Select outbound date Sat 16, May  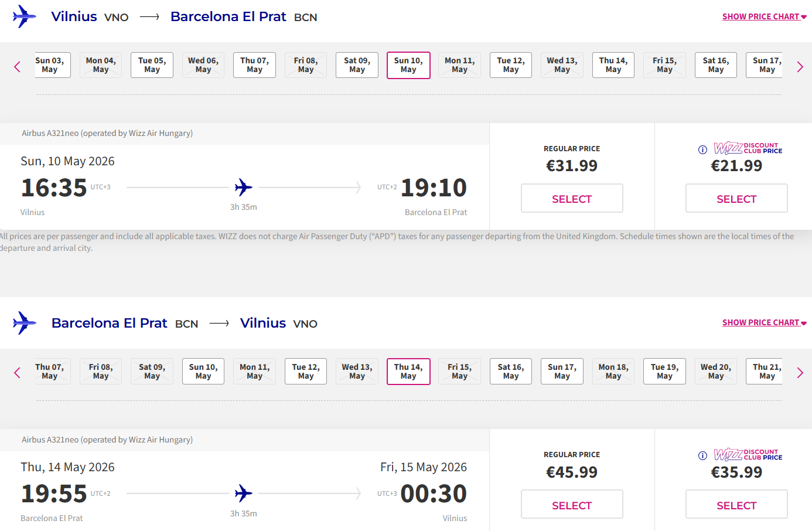coord(715,65)
